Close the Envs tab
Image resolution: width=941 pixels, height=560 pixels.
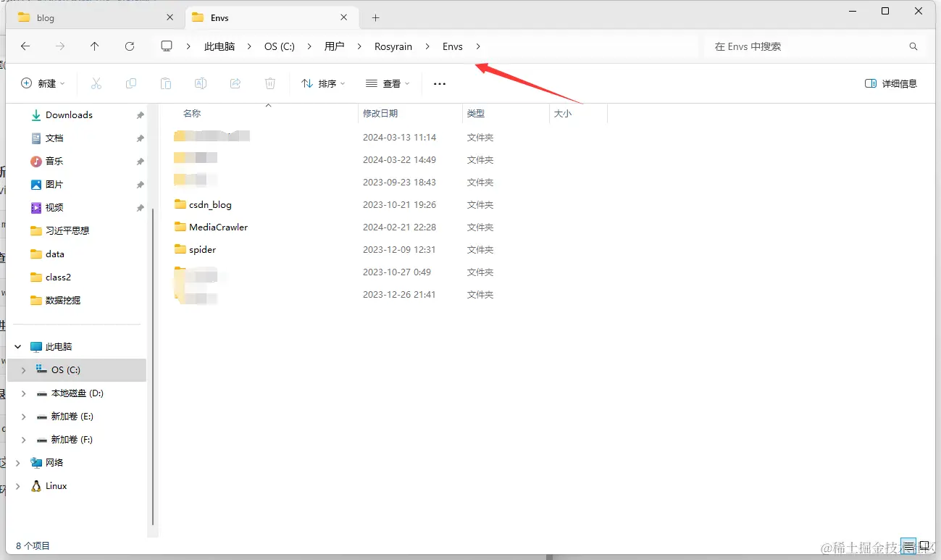[345, 17]
